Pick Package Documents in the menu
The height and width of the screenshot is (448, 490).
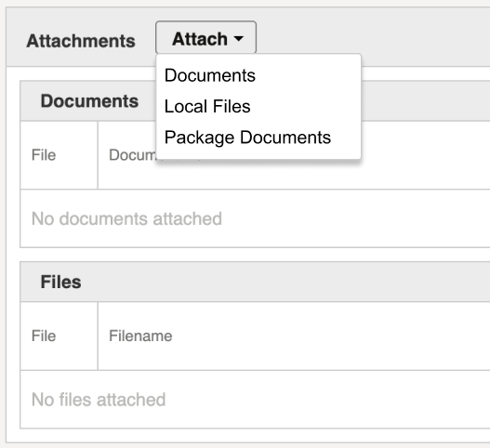click(247, 138)
